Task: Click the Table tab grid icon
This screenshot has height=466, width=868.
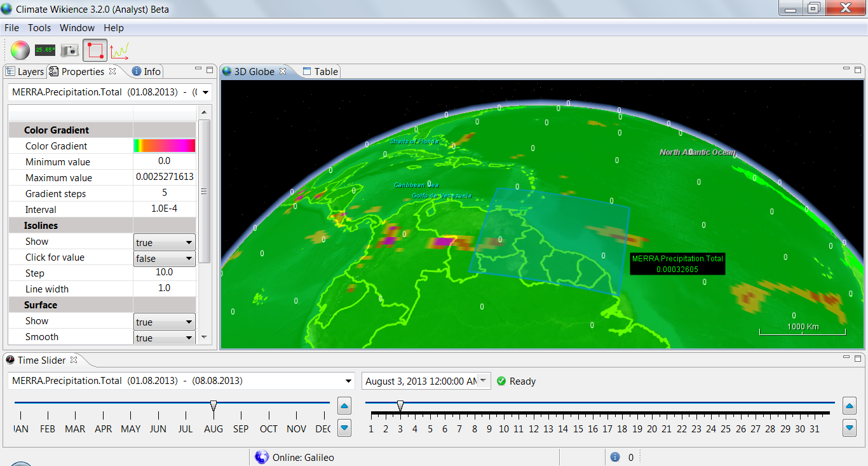Action: click(307, 71)
